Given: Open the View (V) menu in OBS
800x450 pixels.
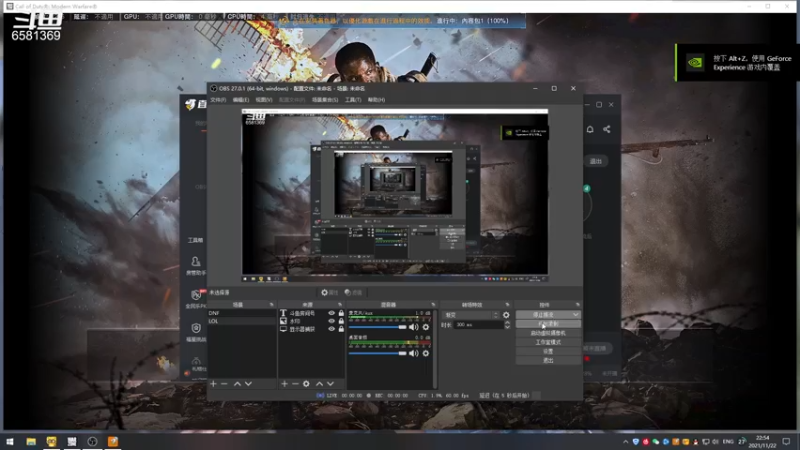Looking at the screenshot, I should coord(264,100).
